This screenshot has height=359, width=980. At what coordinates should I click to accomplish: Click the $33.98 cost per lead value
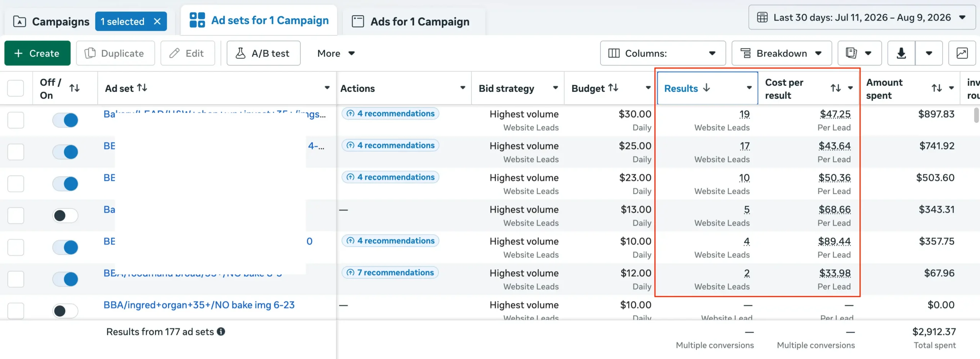click(x=835, y=273)
